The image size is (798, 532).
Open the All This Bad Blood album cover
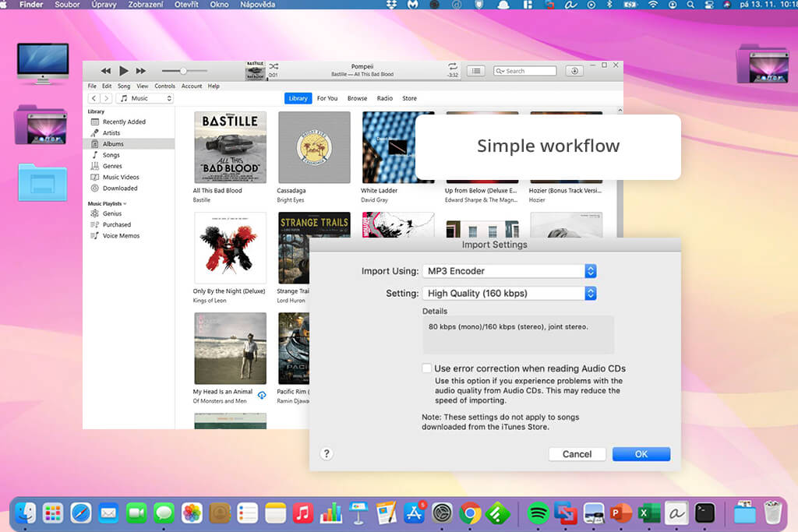click(x=230, y=147)
